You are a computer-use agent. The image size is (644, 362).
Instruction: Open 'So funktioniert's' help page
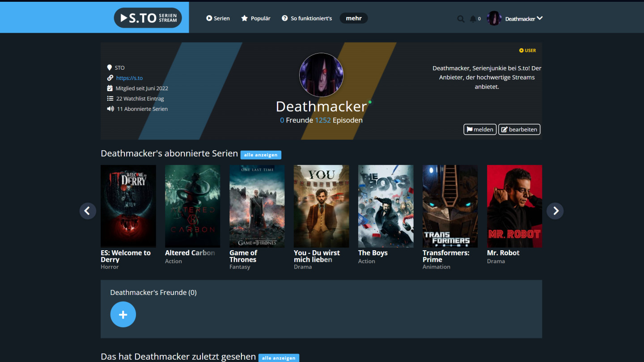pyautogui.click(x=307, y=18)
